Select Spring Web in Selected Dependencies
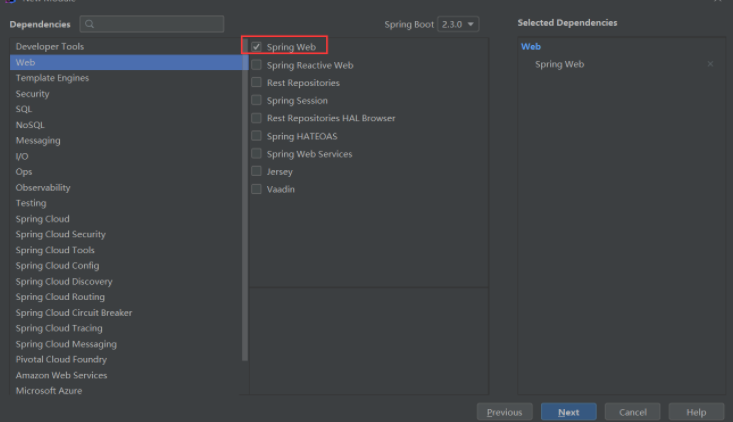Viewport: 733px width, 422px height. pyautogui.click(x=560, y=64)
